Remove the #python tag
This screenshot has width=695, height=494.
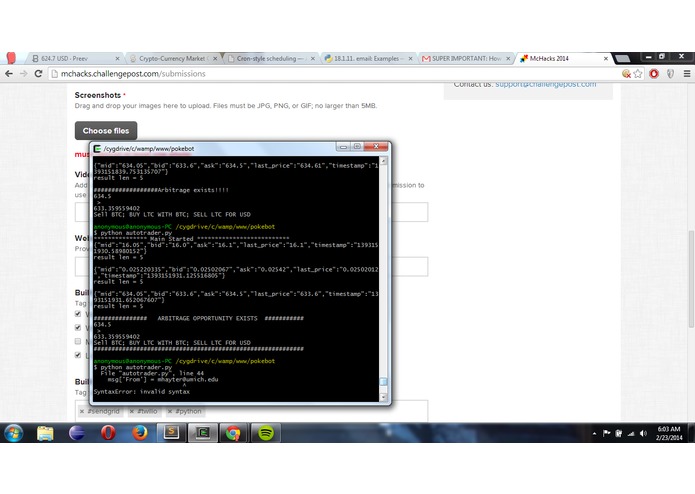point(170,411)
